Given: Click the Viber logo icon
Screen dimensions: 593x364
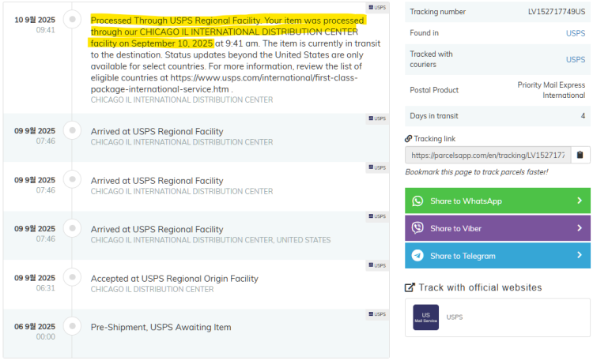Looking at the screenshot, I should pyautogui.click(x=417, y=228).
